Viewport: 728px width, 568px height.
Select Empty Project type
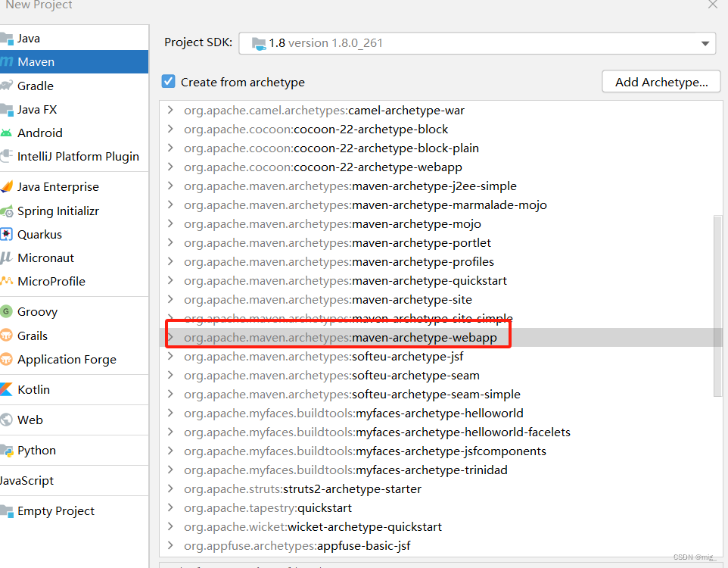tap(74, 511)
